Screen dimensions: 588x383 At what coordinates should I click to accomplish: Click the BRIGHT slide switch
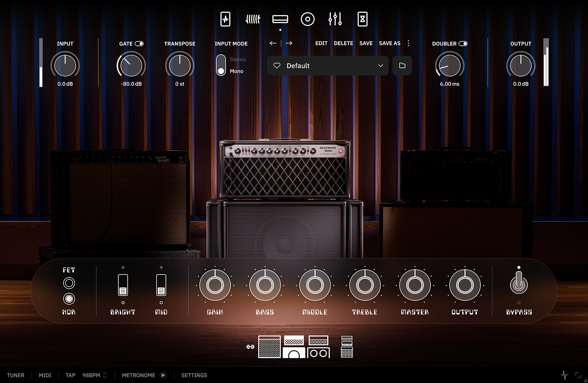tap(123, 285)
